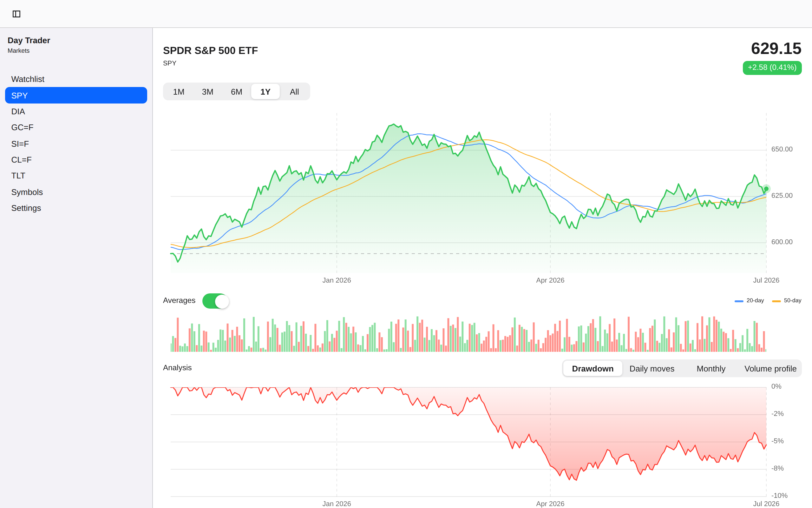Switch to Daily moves analysis

click(652, 369)
